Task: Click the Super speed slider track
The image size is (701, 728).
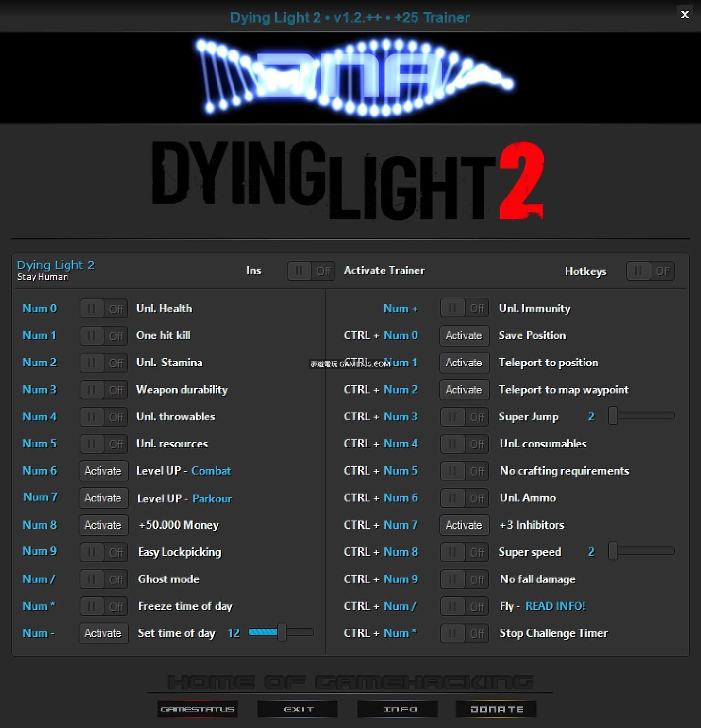Action: [646, 551]
